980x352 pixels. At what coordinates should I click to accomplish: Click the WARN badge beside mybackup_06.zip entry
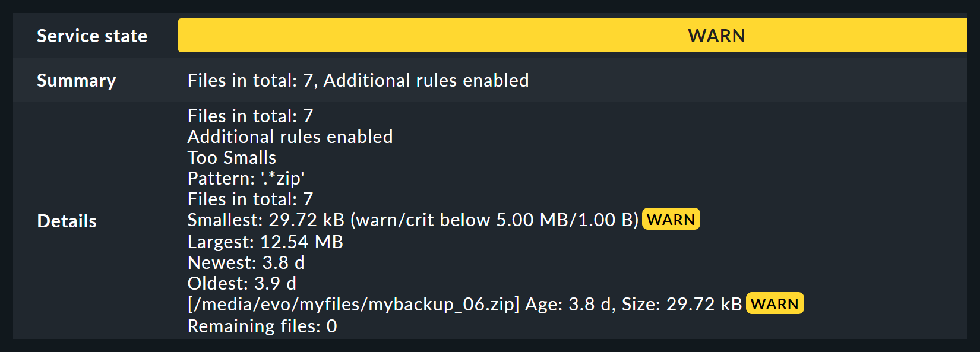tap(774, 304)
